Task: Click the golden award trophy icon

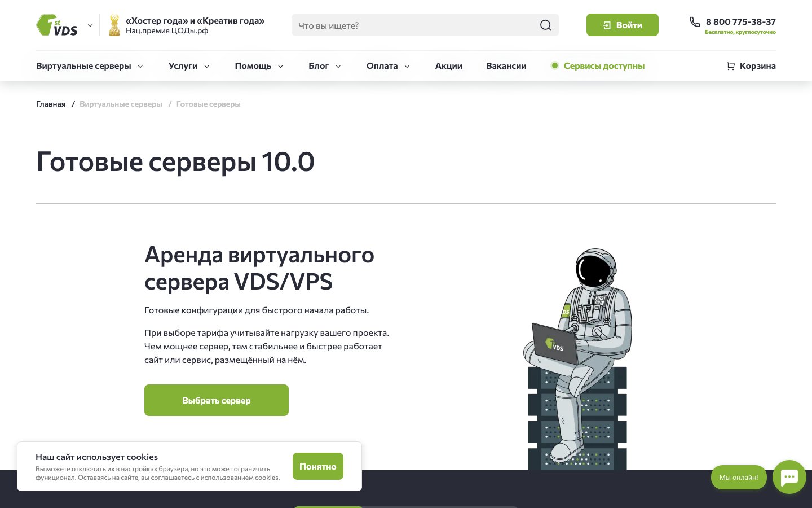Action: pyautogui.click(x=114, y=25)
